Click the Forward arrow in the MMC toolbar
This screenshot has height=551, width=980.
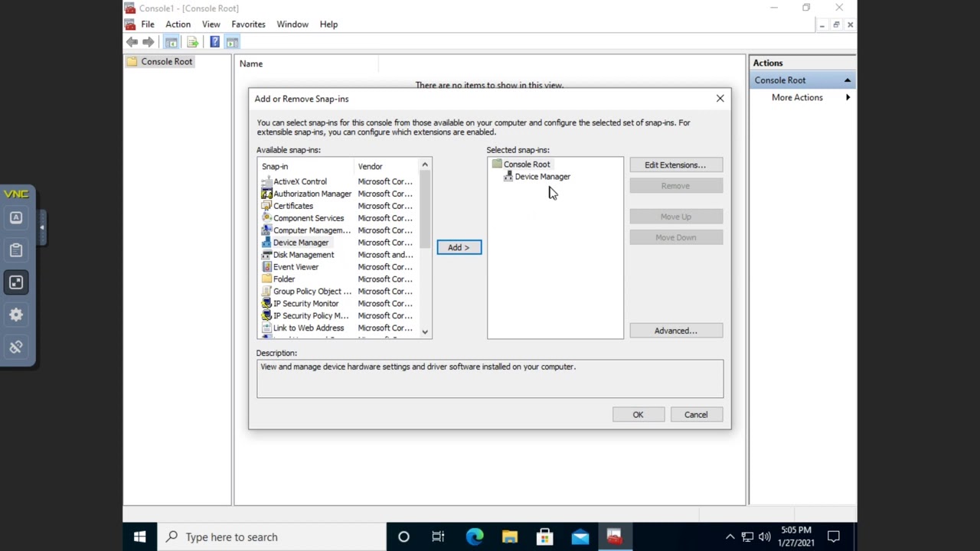149,42
